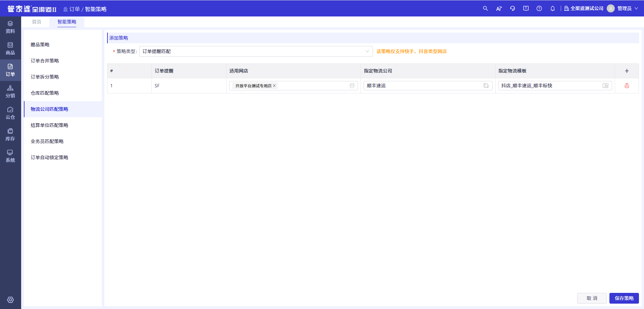Open shop picker icon in 适用网店 field
This screenshot has height=309, width=644.
tap(352, 86)
